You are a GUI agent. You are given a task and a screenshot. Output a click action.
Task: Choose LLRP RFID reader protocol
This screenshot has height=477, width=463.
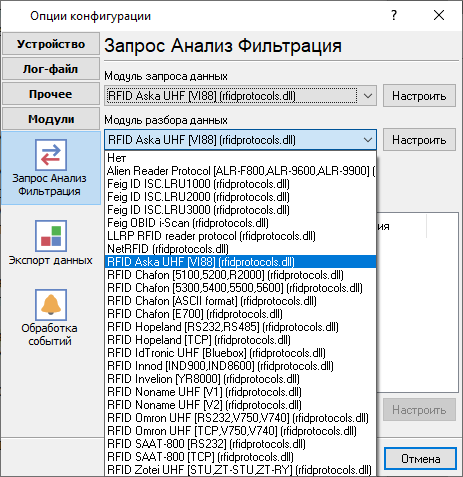(x=240, y=236)
